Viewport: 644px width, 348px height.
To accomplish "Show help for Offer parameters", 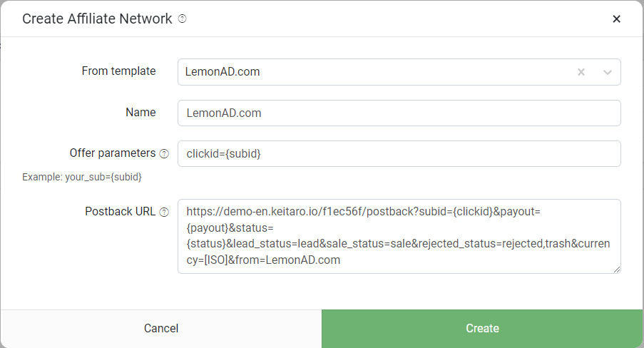I will pyautogui.click(x=164, y=153).
